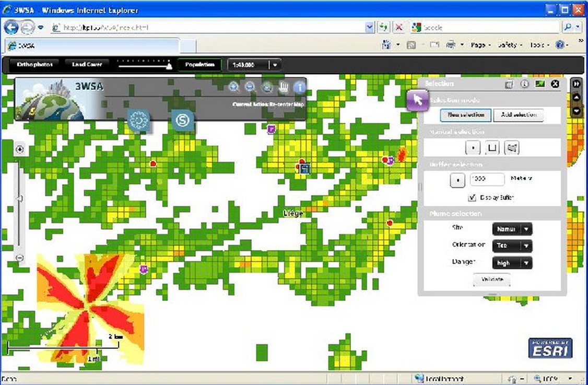
Task: Click the Validate button
Action: 491,279
